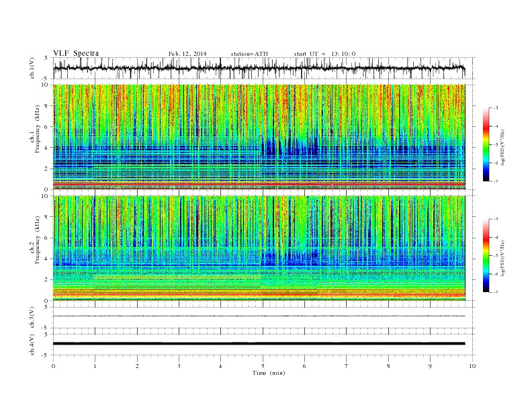
Task: Click the time-axis tick label "8"
Action: coord(388,366)
